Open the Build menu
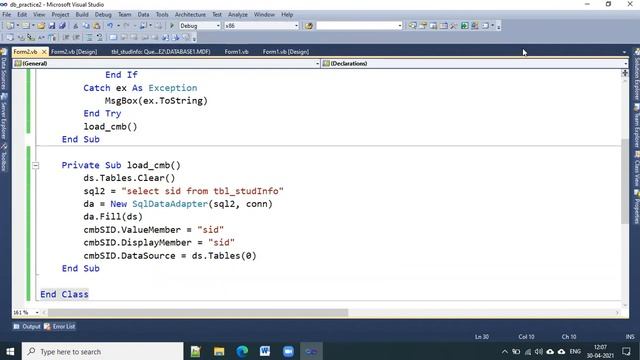 point(82,15)
